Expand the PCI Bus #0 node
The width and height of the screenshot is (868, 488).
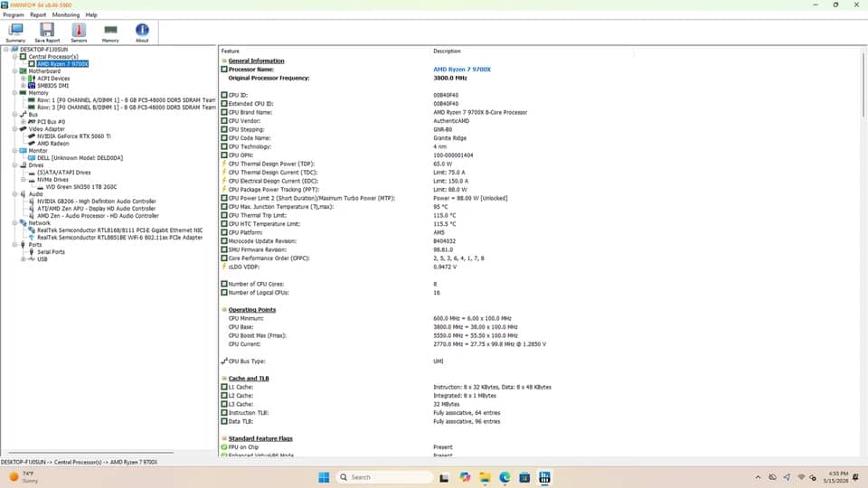point(24,122)
